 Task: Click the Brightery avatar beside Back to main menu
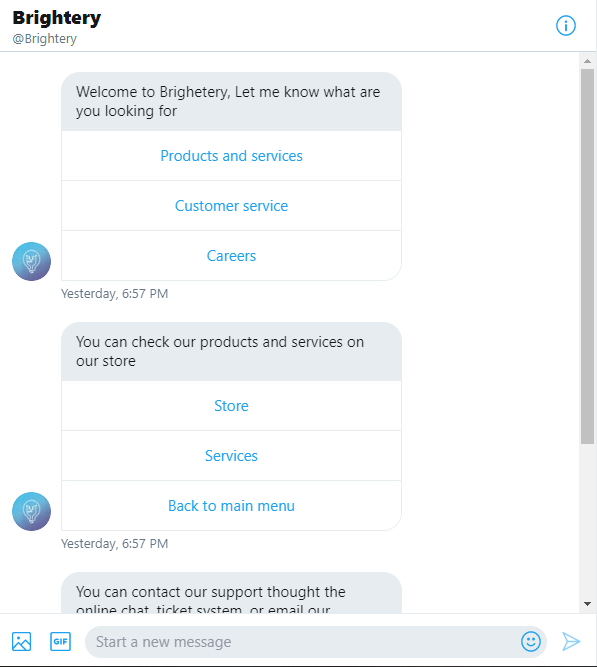tap(31, 511)
